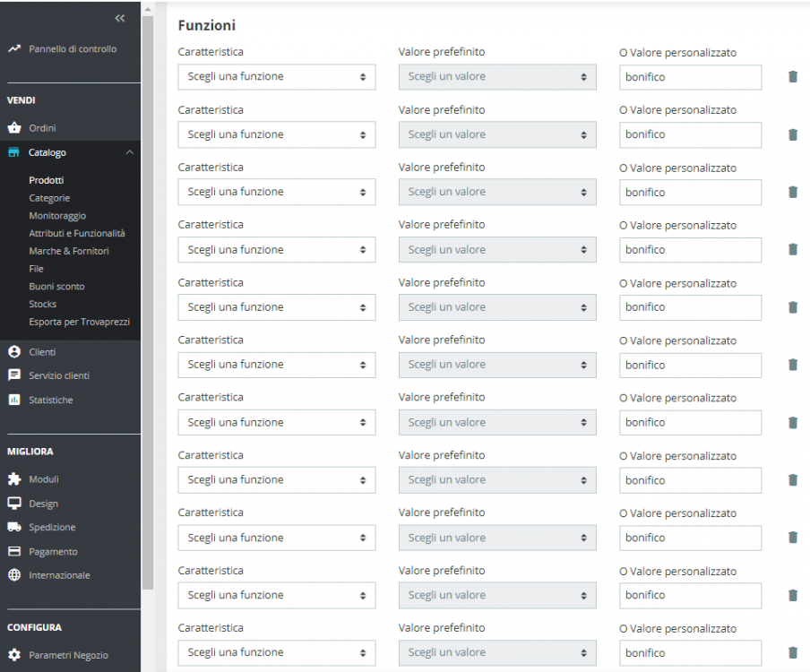810x672 pixels.
Task: Open the Categorie submenu item
Action: point(49,198)
